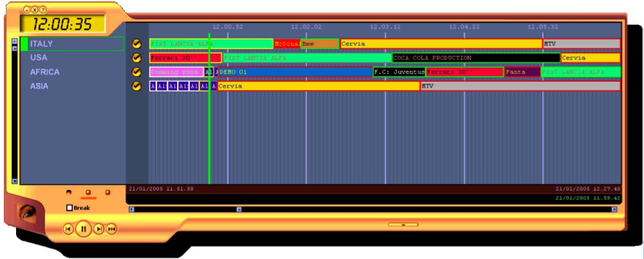Click the dark first mode light
The image size is (644, 259).
click(x=69, y=192)
